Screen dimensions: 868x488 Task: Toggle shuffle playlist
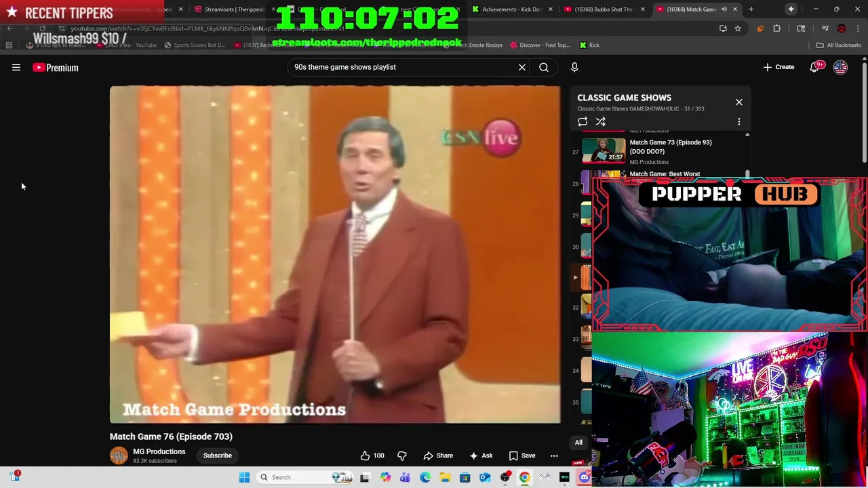tap(600, 122)
